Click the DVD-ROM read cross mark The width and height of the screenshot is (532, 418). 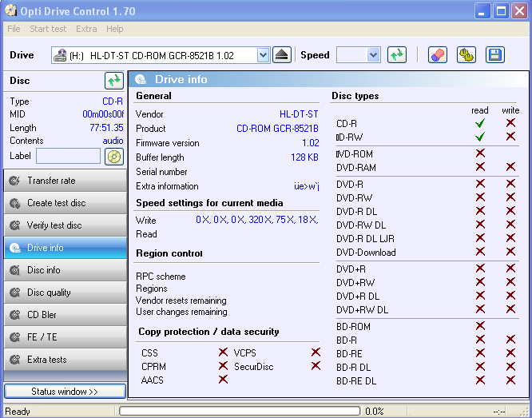480,153
